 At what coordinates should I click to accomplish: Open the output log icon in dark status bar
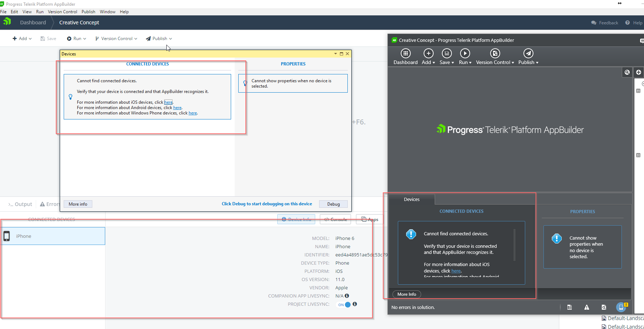[x=570, y=307]
